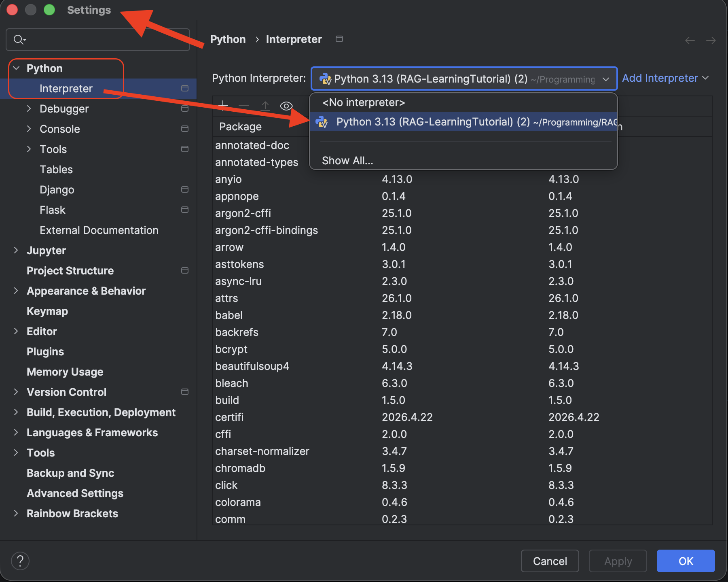Viewport: 728px width, 582px height.
Task: Click the search magnifier icon in settings
Action: point(19,39)
